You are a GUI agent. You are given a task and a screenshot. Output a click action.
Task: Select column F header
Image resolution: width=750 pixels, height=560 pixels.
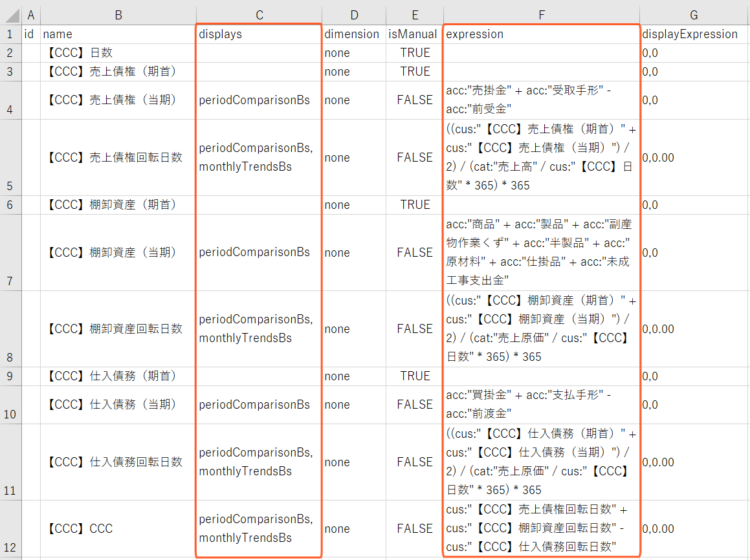[542, 16]
